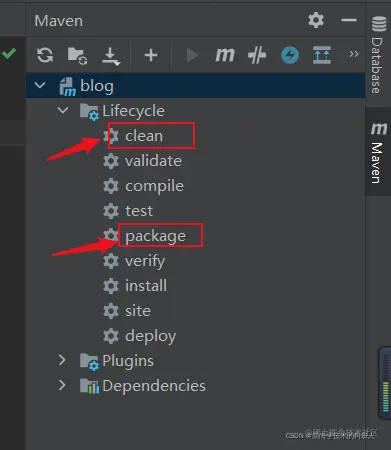
Task: Select the site lifecycle goal
Action: 138,311
